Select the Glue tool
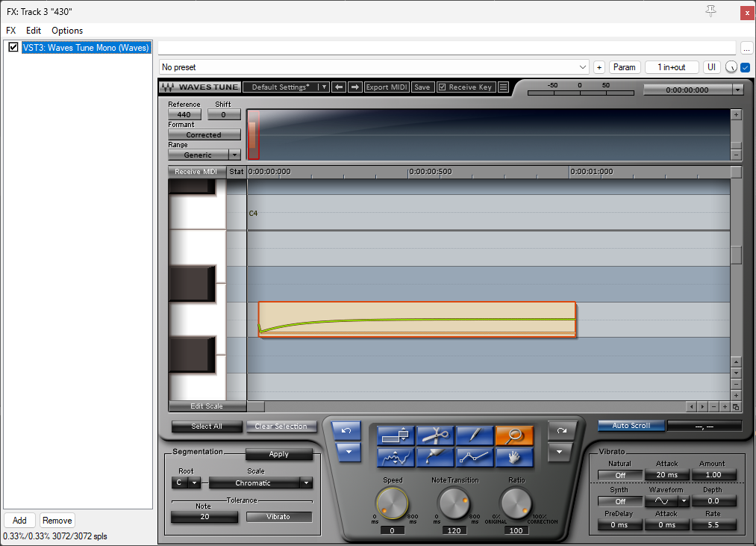 (435, 457)
